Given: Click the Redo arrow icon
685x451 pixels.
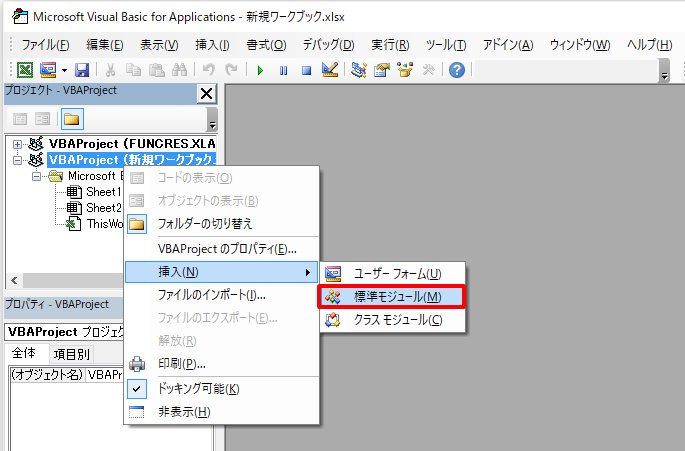Looking at the screenshot, I should [x=231, y=70].
